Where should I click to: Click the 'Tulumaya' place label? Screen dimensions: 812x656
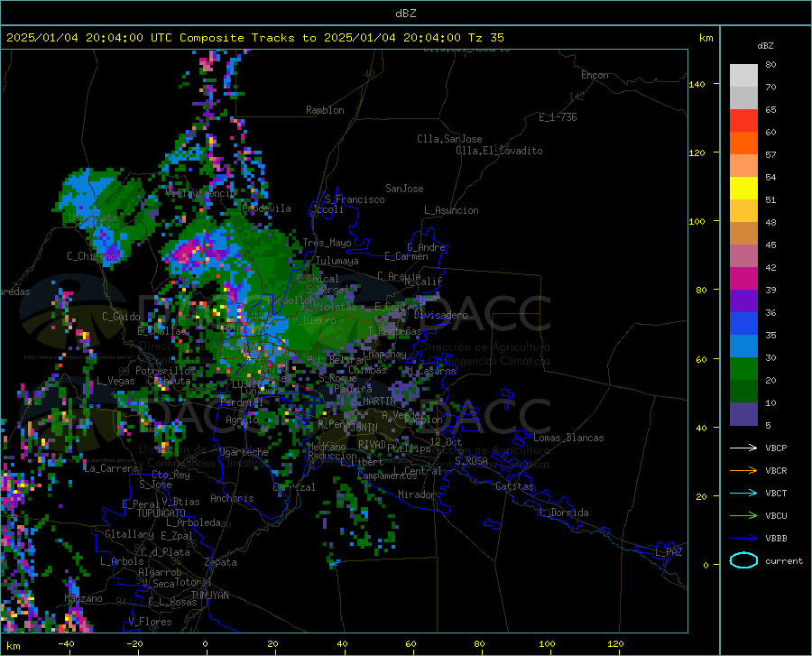coord(337,261)
